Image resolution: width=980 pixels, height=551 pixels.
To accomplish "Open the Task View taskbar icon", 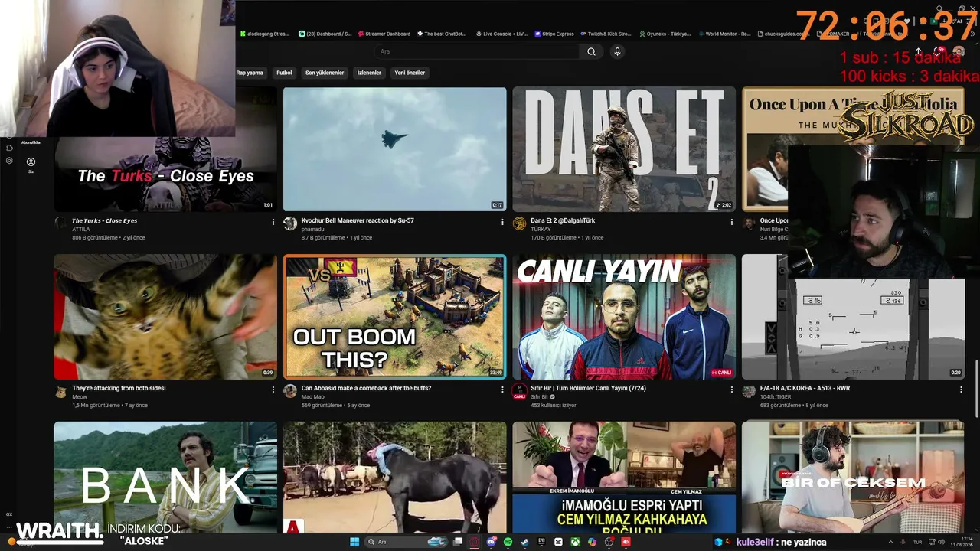I will (x=458, y=542).
